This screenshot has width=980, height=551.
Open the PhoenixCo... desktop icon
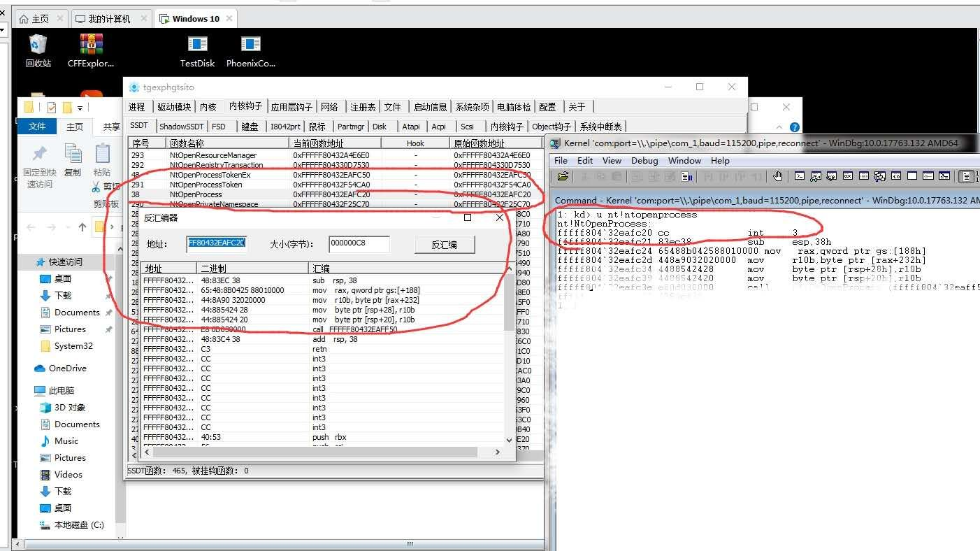(251, 51)
